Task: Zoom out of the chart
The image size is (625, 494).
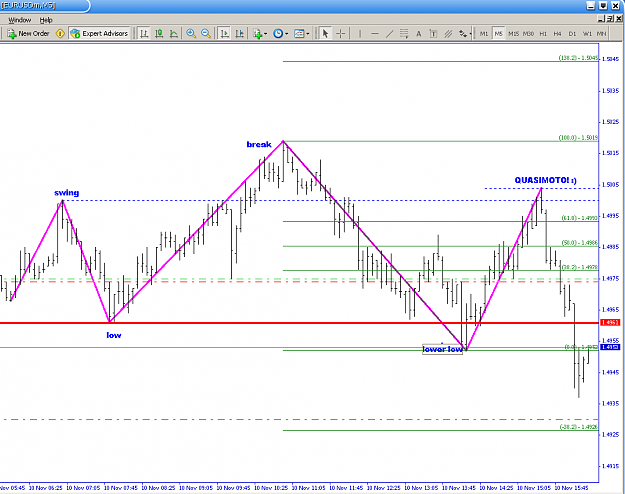Action: pyautogui.click(x=206, y=33)
